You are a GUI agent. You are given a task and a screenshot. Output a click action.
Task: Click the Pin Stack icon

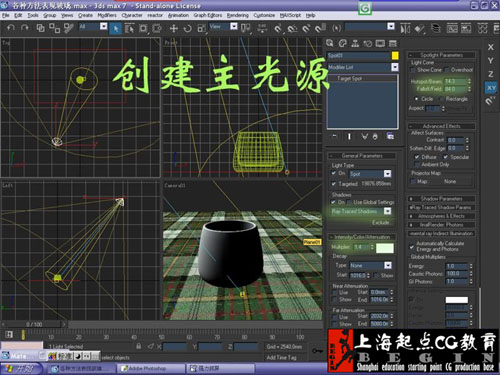coord(335,136)
